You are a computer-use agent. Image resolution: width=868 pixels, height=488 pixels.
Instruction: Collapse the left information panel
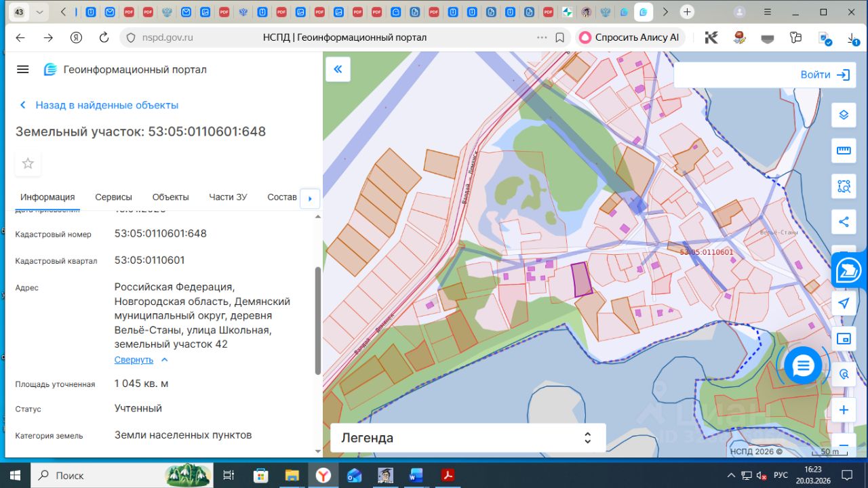pos(338,69)
